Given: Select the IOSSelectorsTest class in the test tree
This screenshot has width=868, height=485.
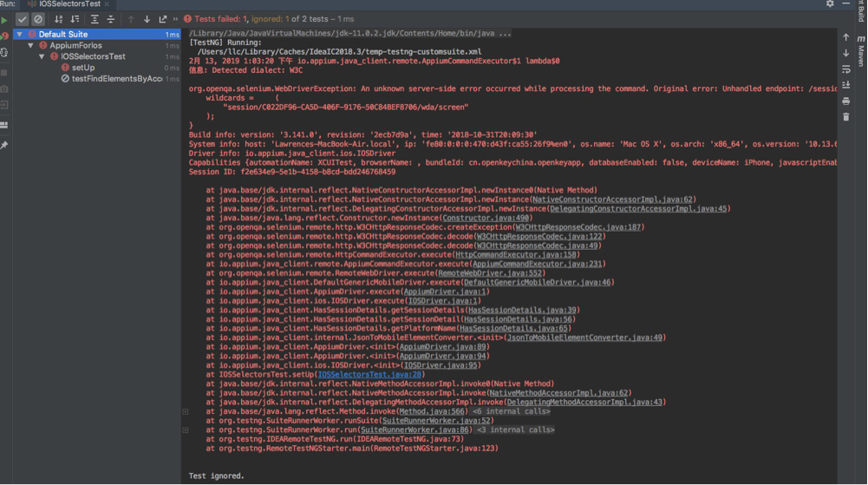Looking at the screenshot, I should click(x=97, y=56).
